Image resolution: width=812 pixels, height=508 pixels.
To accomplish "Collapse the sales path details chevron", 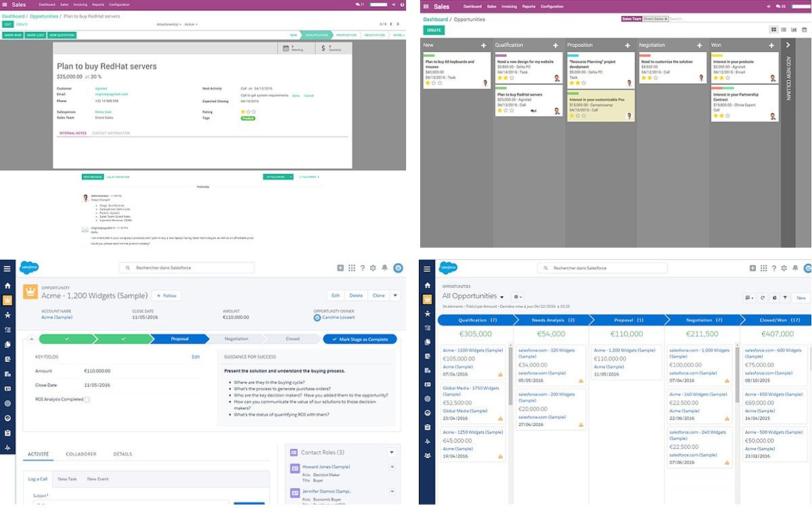I will [30, 339].
